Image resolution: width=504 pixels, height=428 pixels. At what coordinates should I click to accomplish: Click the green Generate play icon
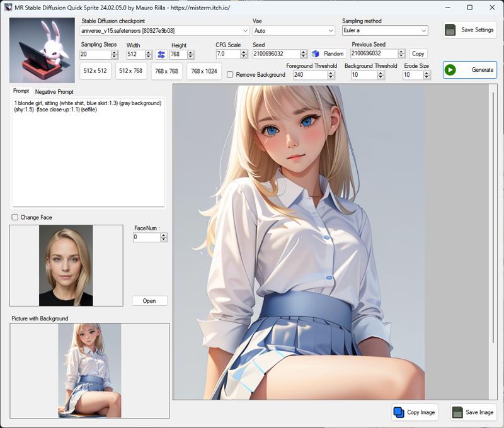tap(450, 70)
